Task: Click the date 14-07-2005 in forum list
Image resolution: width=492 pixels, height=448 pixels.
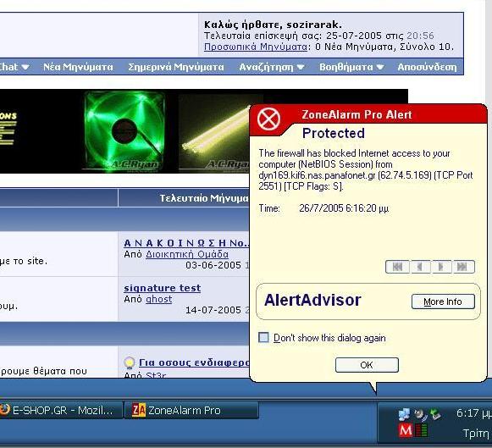Action: pos(213,310)
